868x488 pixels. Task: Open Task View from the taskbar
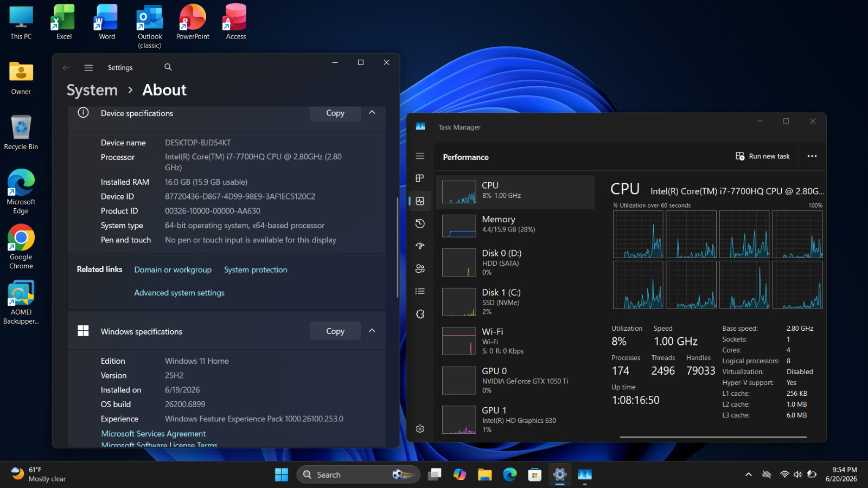point(435,474)
